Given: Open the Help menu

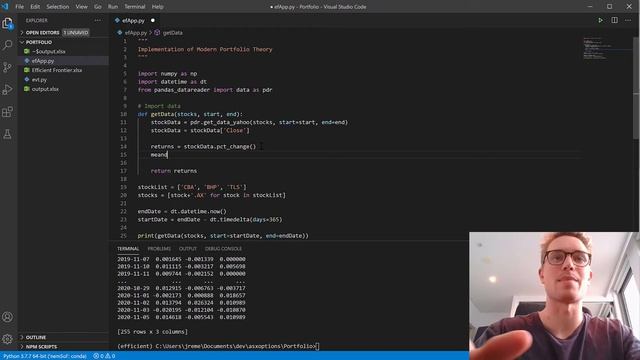Looking at the screenshot, I should tap(158, 7).
